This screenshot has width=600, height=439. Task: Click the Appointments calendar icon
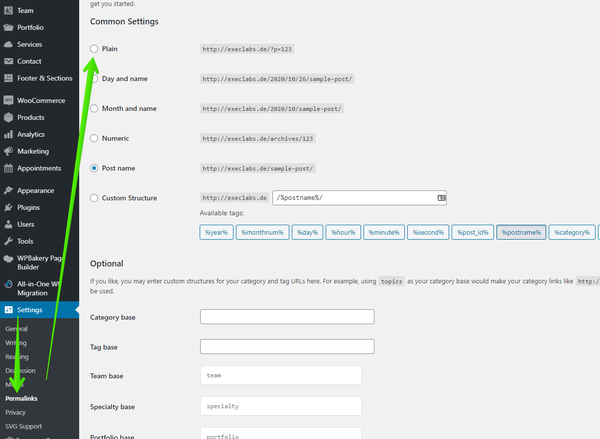pyautogui.click(x=8, y=168)
